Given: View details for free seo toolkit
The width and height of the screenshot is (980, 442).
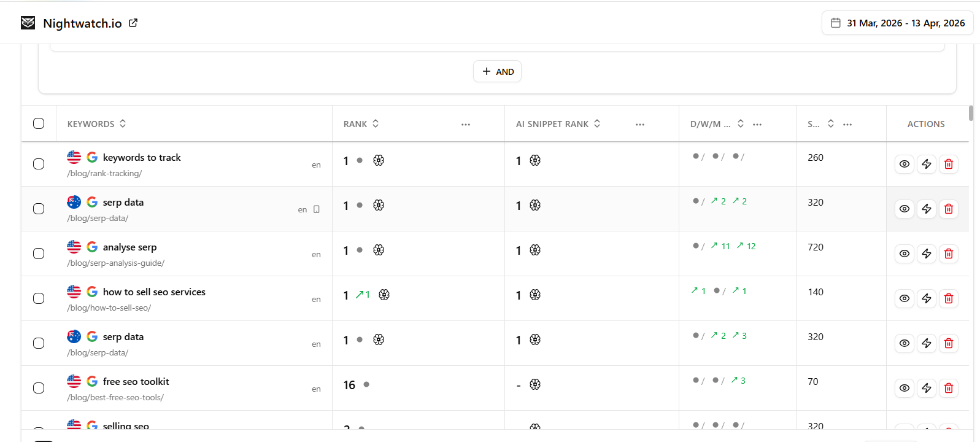Looking at the screenshot, I should [x=905, y=388].
